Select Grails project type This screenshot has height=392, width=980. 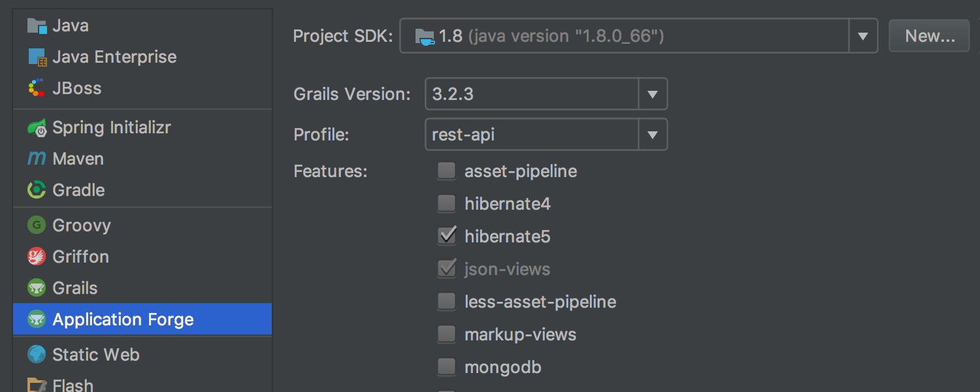[x=142, y=288]
